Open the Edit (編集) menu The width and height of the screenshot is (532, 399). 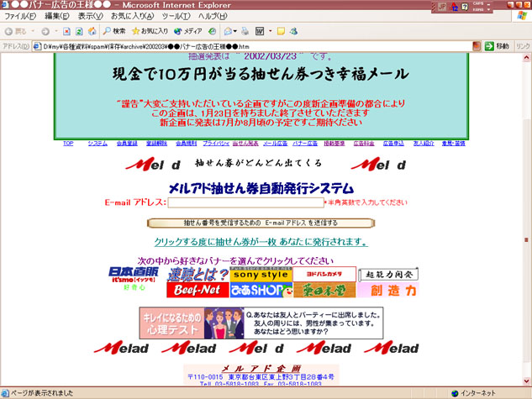pos(57,16)
